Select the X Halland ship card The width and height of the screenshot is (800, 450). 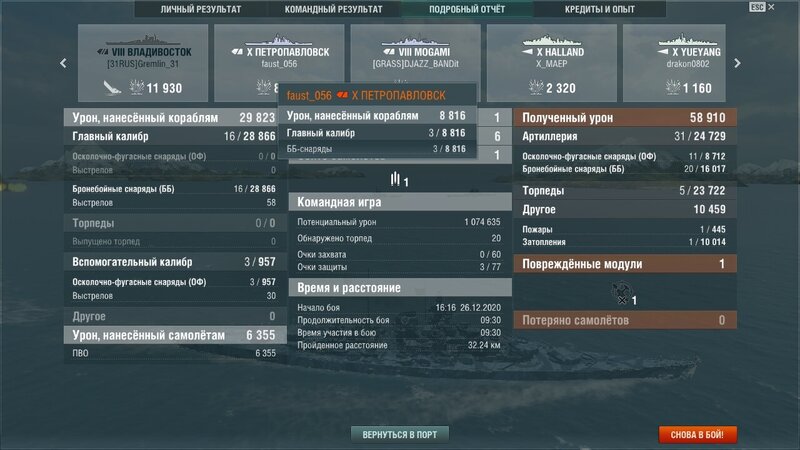pos(552,63)
